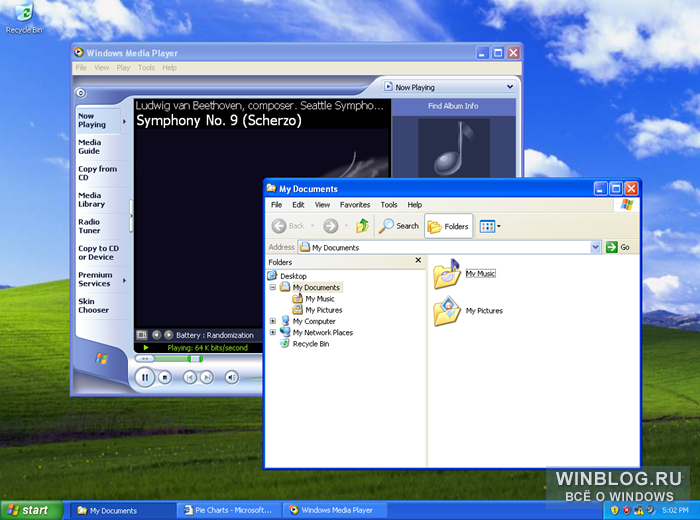Click the round menu bar toggle button in Media Player
700x520 pixels.
(x=81, y=93)
